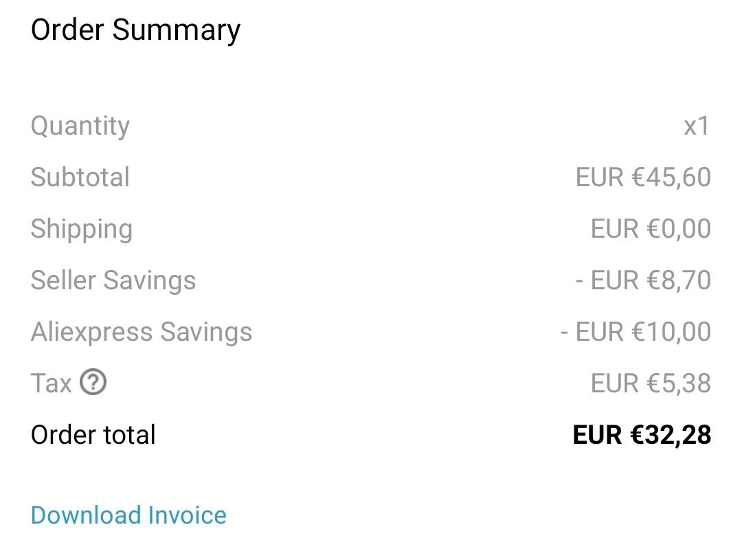Image resolution: width=742 pixels, height=560 pixels.
Task: Select the Seller Savings label
Action: tap(113, 280)
